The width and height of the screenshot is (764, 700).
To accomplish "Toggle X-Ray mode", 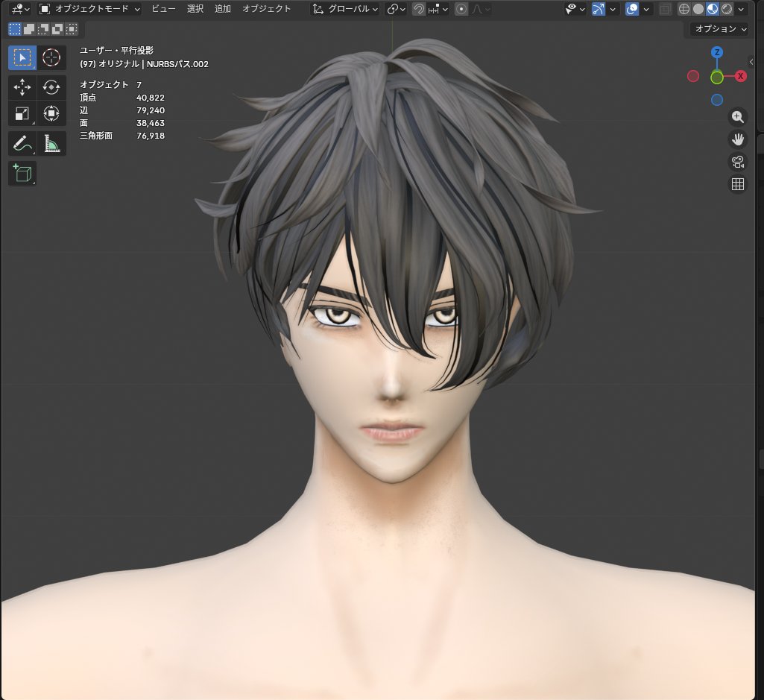I will click(x=665, y=9).
